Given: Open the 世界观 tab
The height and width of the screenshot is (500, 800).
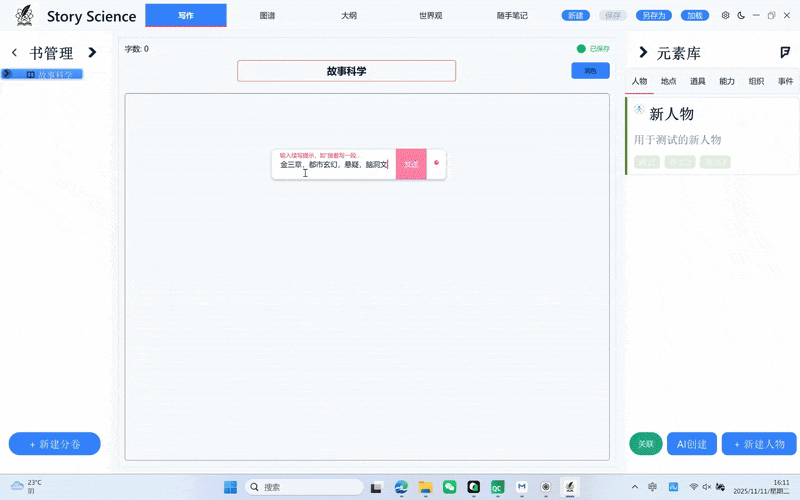Looking at the screenshot, I should tap(431, 16).
